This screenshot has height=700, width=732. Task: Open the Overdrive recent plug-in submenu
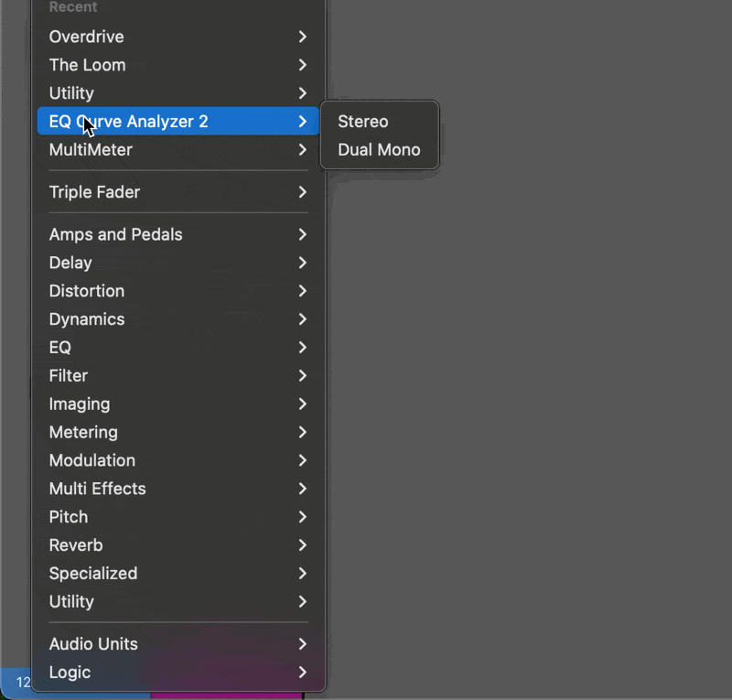click(x=87, y=37)
